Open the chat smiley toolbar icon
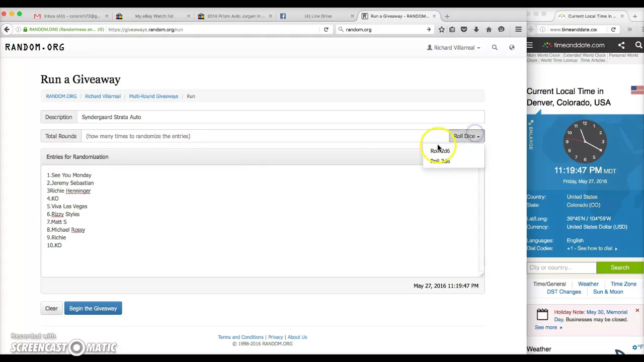Image resolution: width=644 pixels, height=362 pixels. 501,30
